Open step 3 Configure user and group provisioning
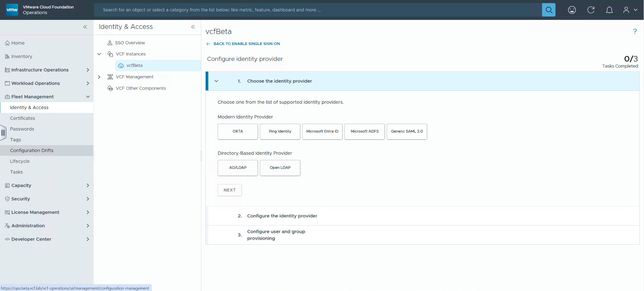The image size is (644, 291). point(423,235)
